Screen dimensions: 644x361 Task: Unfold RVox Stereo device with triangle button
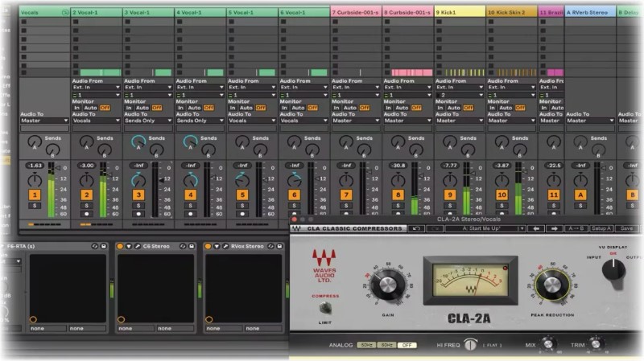point(217,246)
